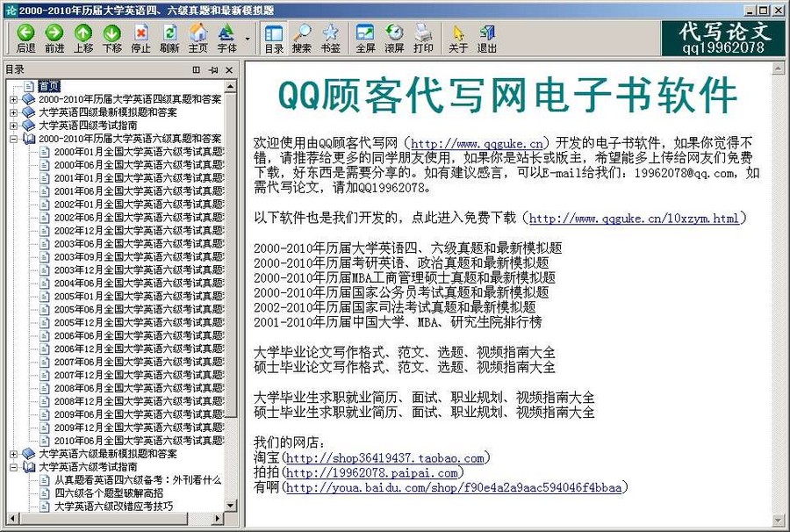Open the 拍拍 19962078.paipai.com link

372,472
